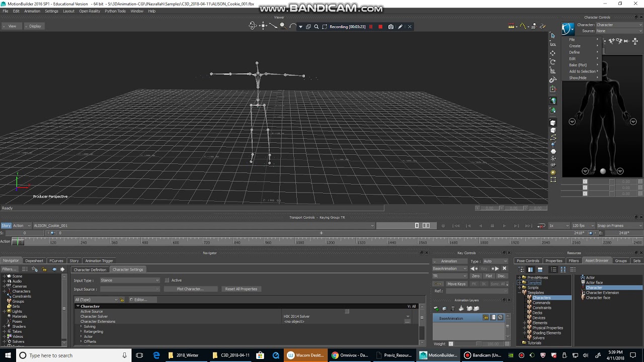Activate Bandicam pencil drawing tool
The image size is (644, 362).
[x=400, y=27]
